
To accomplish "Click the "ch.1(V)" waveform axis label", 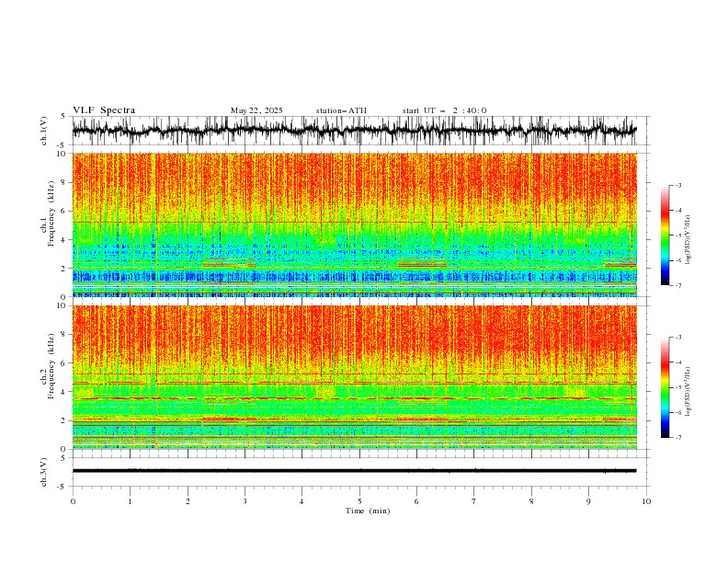I will 44,131.
